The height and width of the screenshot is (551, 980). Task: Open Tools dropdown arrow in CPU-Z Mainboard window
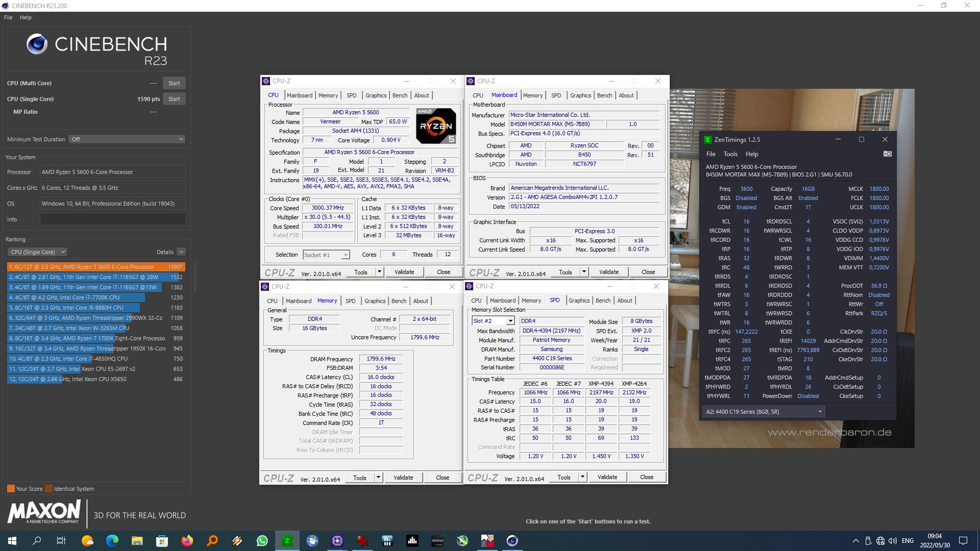[x=584, y=272]
